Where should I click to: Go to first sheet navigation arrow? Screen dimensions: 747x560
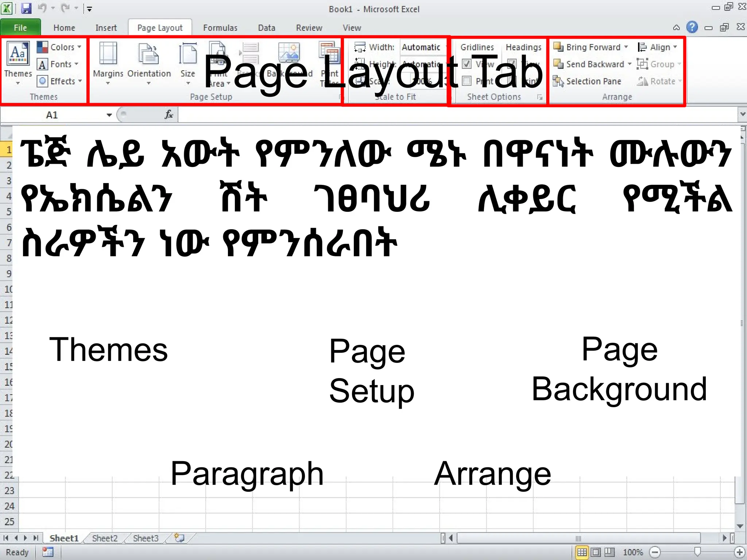[x=6, y=538]
